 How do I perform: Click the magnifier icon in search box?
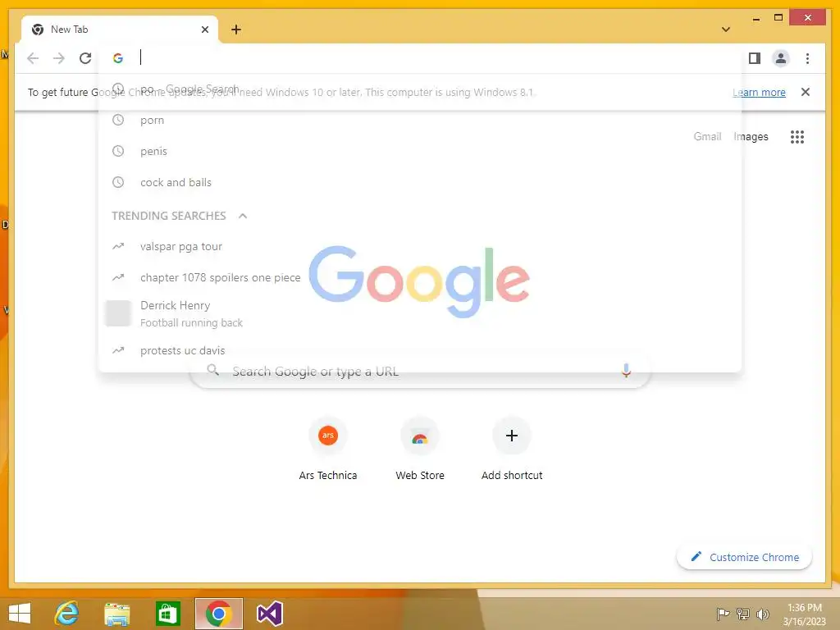click(x=212, y=370)
